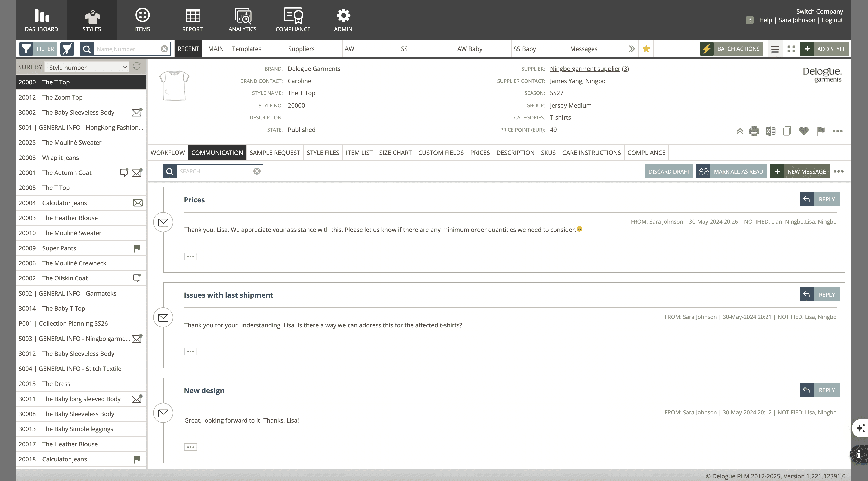Image resolution: width=868 pixels, height=481 pixels.
Task: Click the print style icon
Action: tap(754, 131)
